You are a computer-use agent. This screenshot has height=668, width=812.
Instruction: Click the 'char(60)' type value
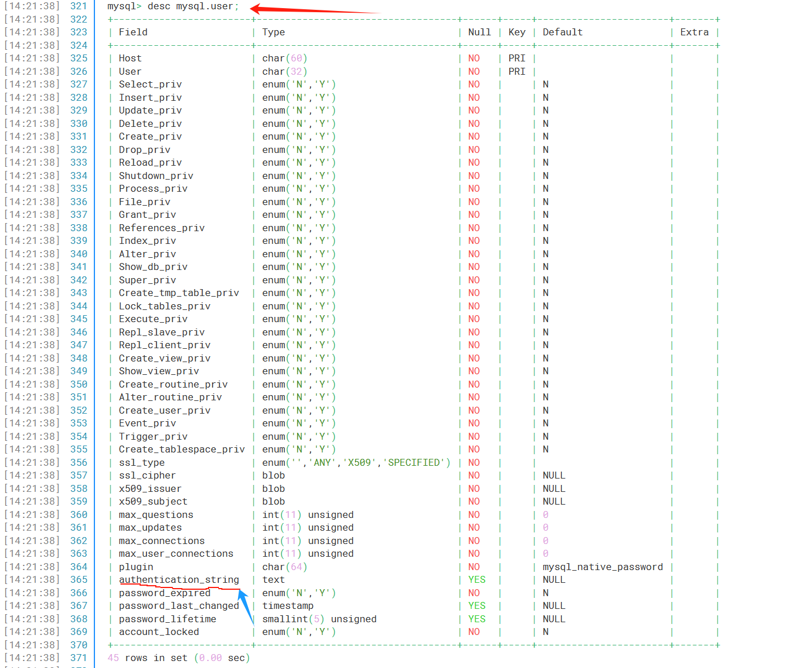click(x=285, y=59)
